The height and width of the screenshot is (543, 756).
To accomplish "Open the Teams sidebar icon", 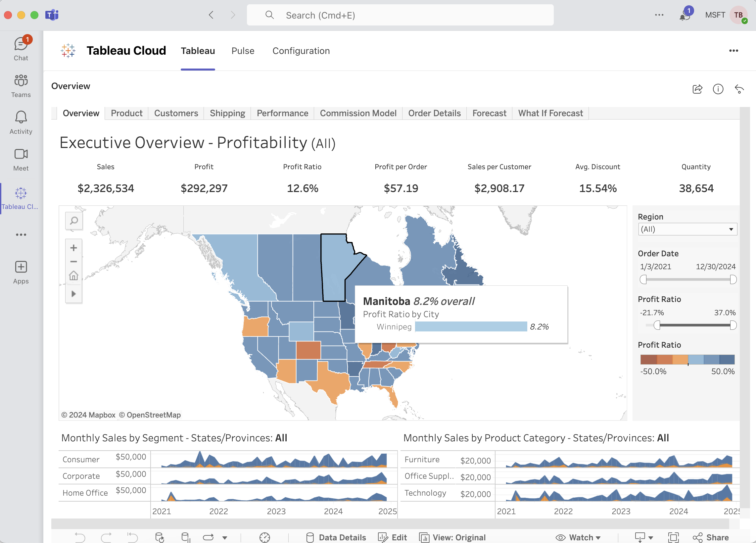I will pos(21,86).
